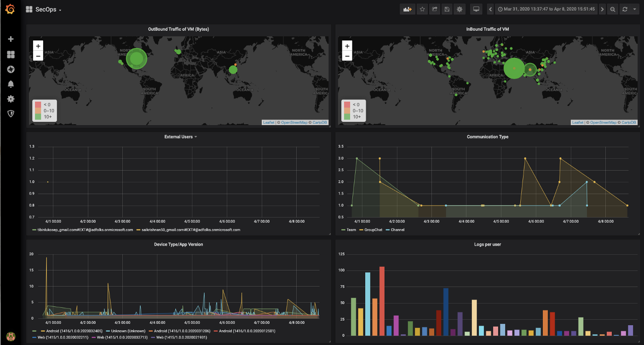Open the Communication Type panel title menu

(488, 137)
